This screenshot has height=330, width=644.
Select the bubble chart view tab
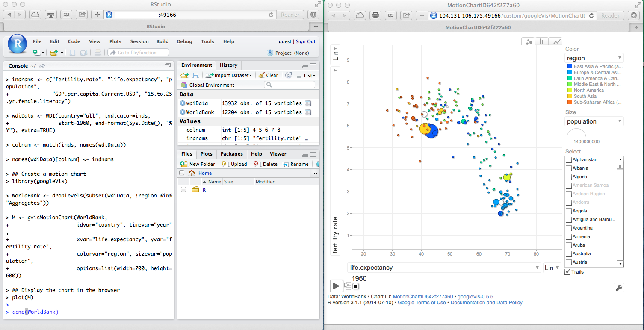(529, 41)
